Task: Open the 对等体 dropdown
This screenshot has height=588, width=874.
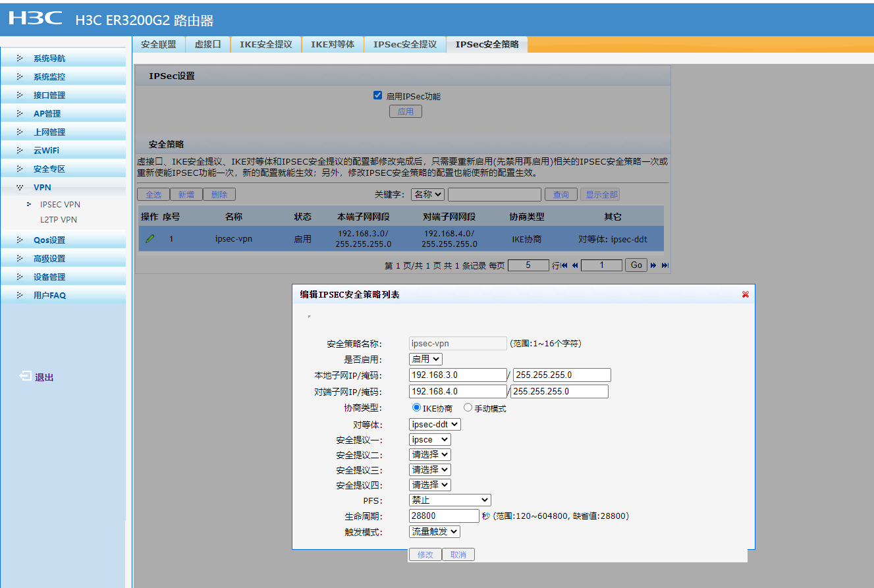Action: tap(435, 425)
